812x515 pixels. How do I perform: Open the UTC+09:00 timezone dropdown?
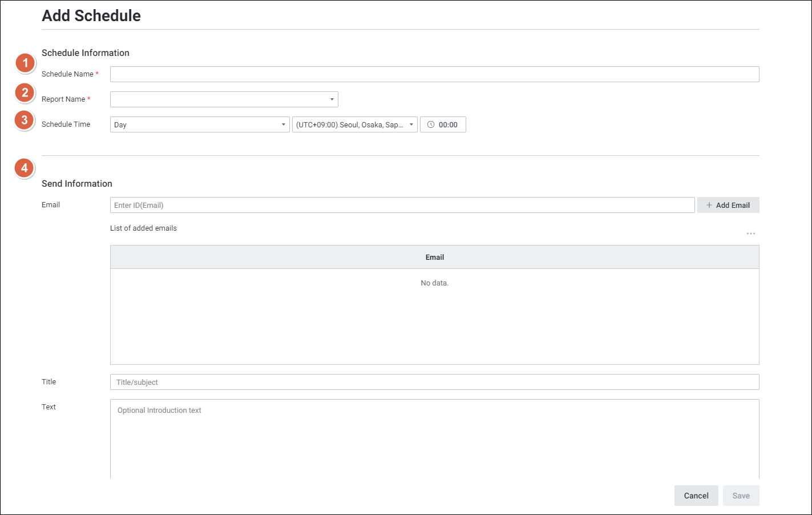click(354, 124)
